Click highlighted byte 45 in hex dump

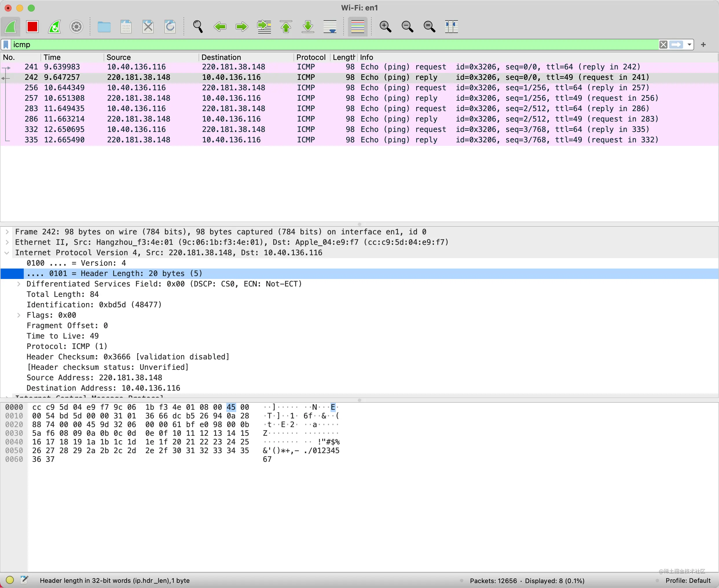pos(231,407)
